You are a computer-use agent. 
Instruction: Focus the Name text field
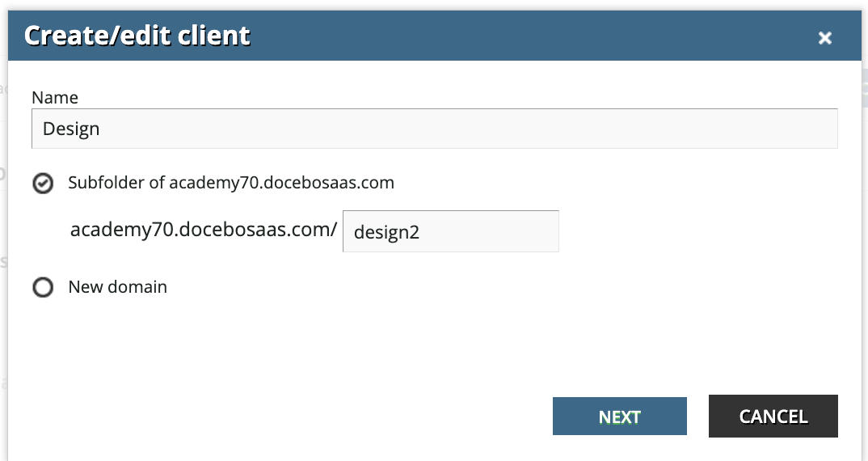point(434,129)
